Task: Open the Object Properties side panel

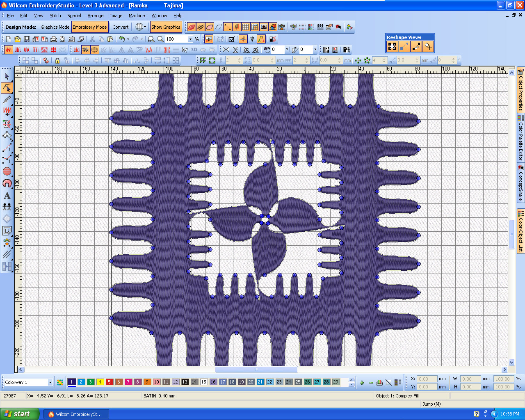Action: point(521,90)
